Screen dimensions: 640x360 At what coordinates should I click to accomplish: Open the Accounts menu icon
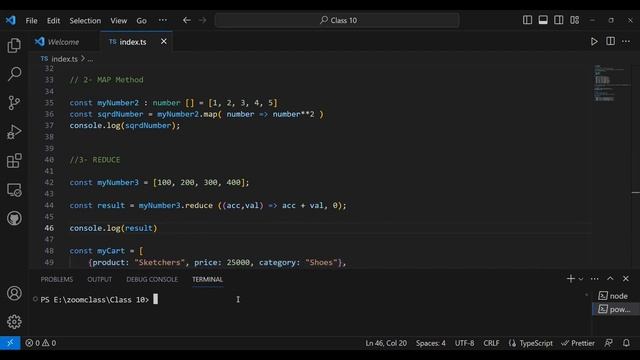click(14, 293)
